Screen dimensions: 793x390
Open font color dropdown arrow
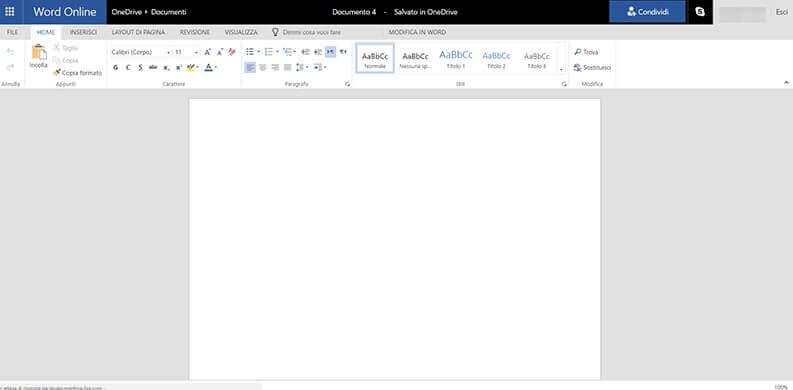coord(215,67)
